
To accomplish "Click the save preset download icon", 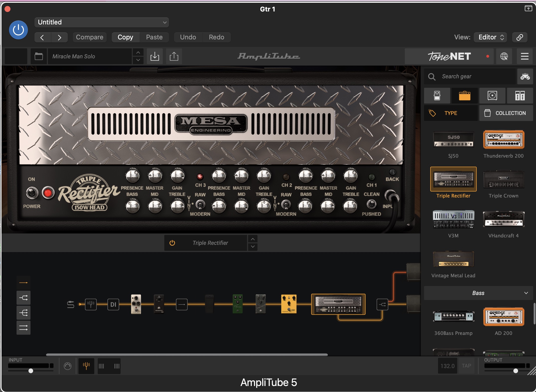I will click(x=155, y=56).
